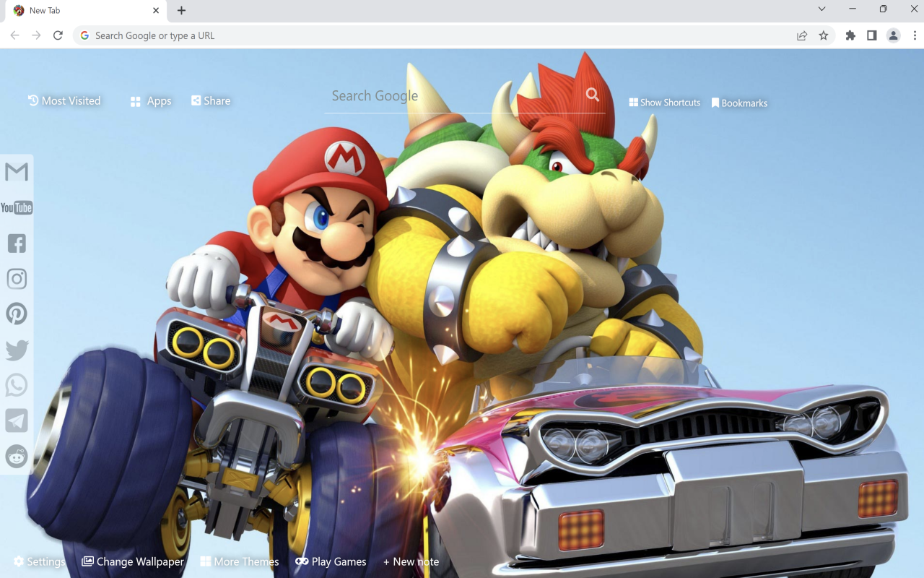Go back to previous page

(x=15, y=35)
